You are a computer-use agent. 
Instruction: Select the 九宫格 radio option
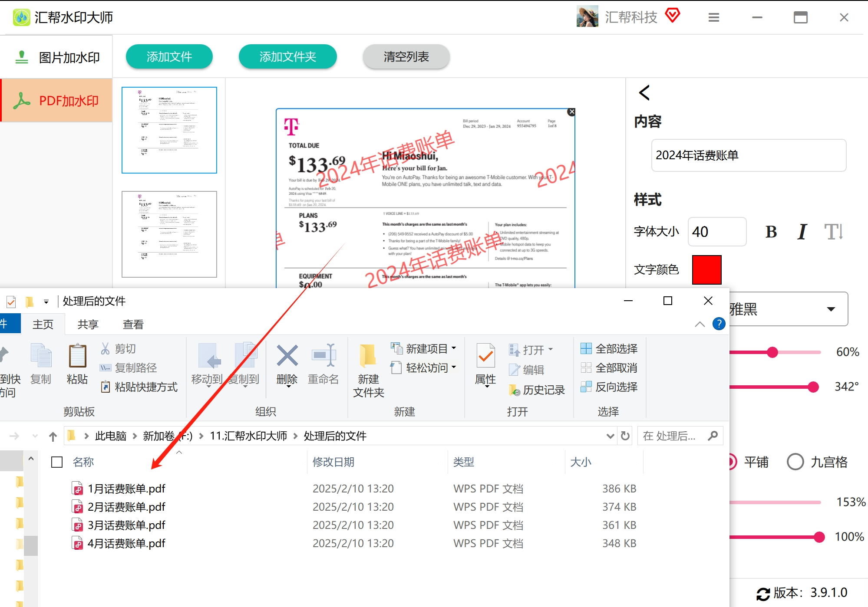click(x=795, y=462)
